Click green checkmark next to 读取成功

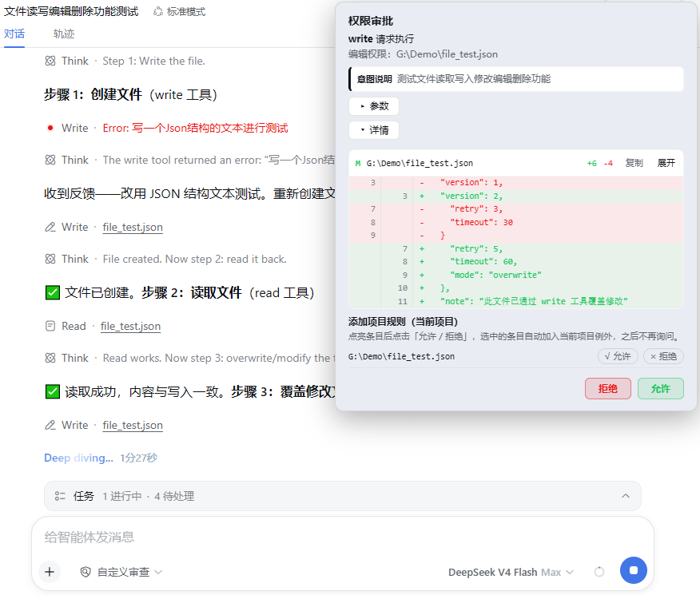pyautogui.click(x=53, y=391)
